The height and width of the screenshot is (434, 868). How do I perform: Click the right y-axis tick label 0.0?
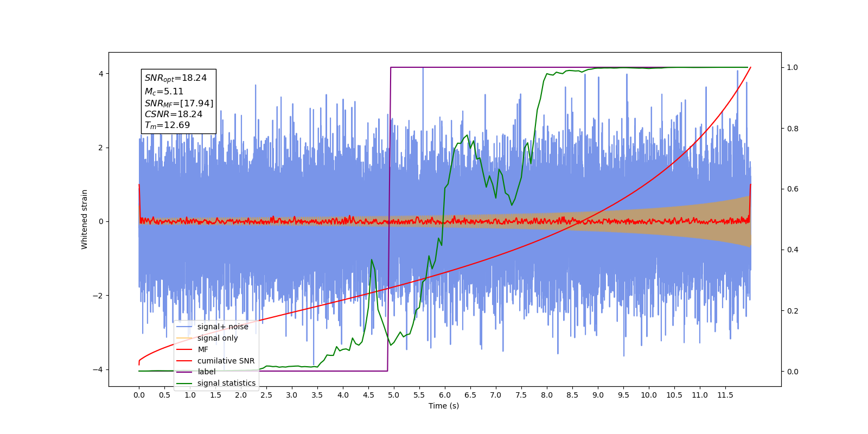pos(793,372)
